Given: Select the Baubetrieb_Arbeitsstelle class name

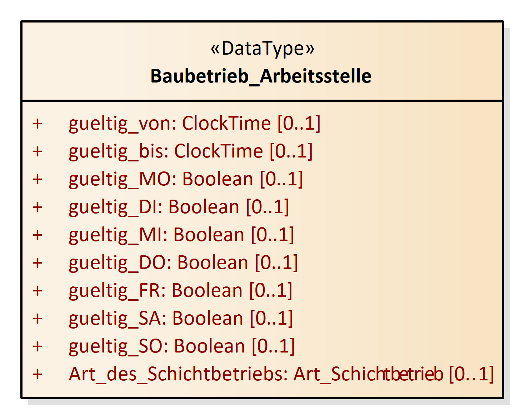Looking at the screenshot, I should tap(261, 76).
